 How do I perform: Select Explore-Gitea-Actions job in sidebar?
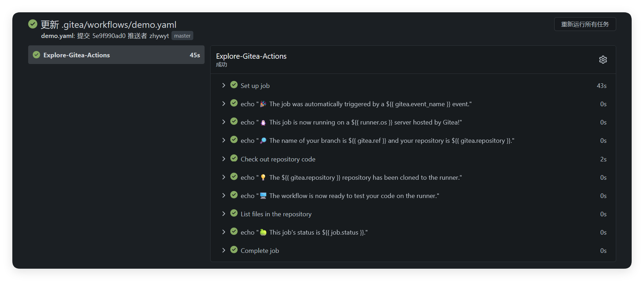[x=116, y=55]
